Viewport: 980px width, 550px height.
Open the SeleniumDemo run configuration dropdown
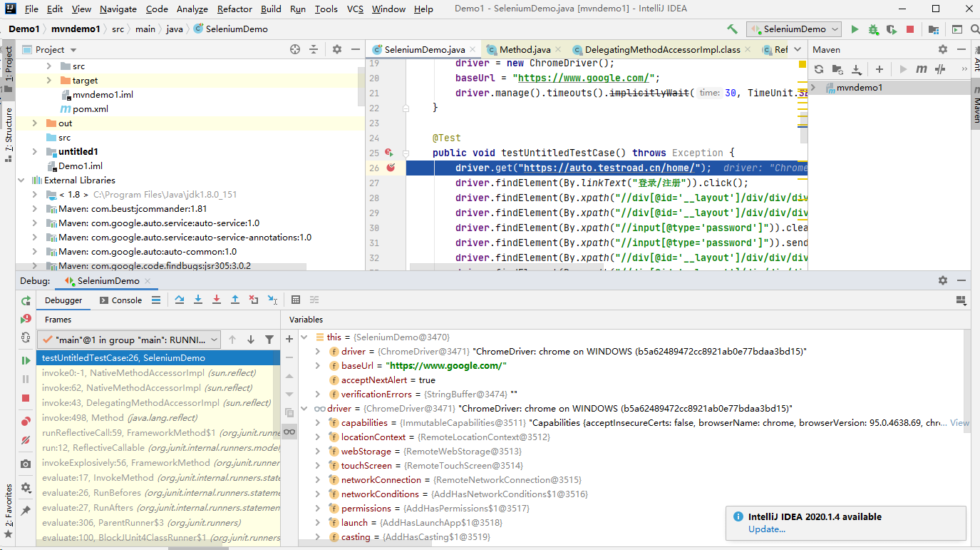[794, 29]
